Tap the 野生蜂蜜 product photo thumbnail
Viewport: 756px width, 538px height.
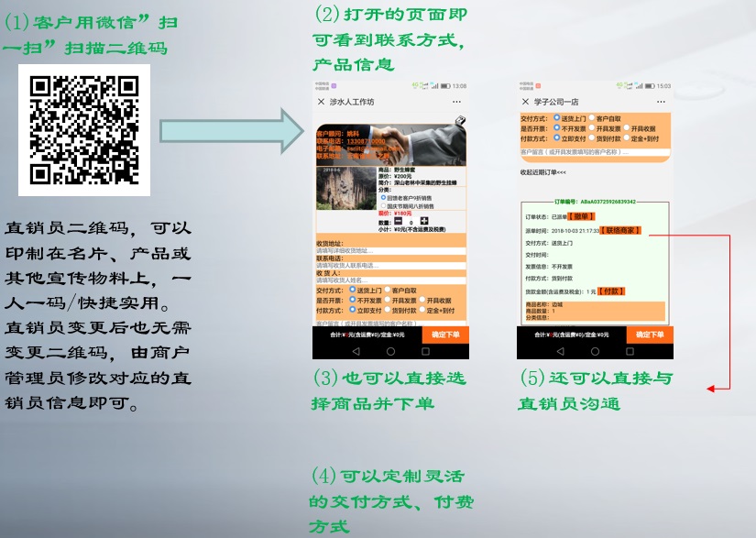pyautogui.click(x=345, y=188)
